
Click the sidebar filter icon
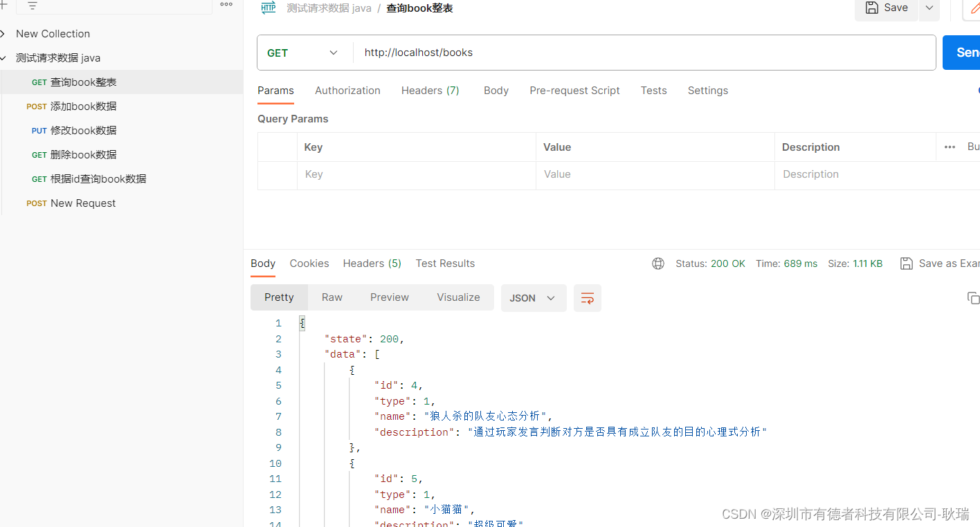(x=32, y=6)
